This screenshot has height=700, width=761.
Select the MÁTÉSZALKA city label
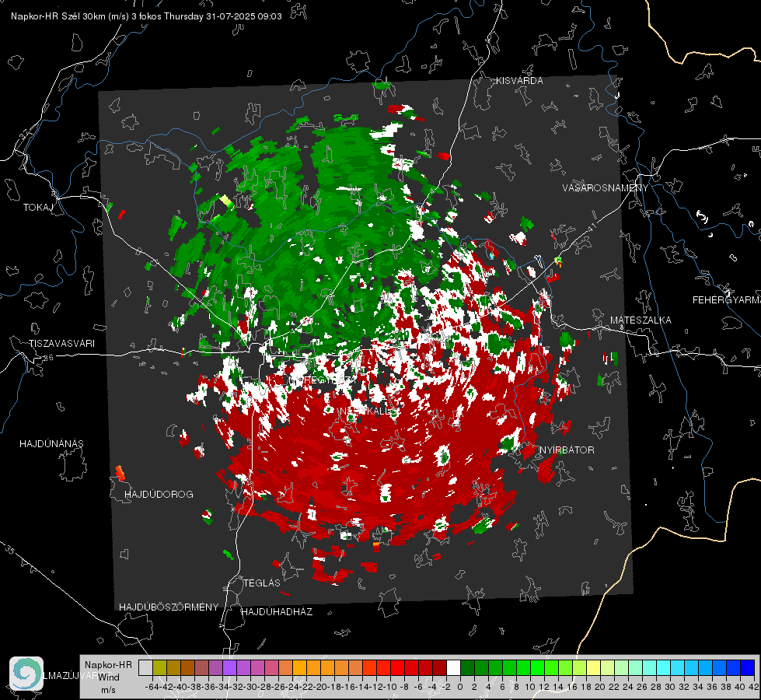[641, 320]
